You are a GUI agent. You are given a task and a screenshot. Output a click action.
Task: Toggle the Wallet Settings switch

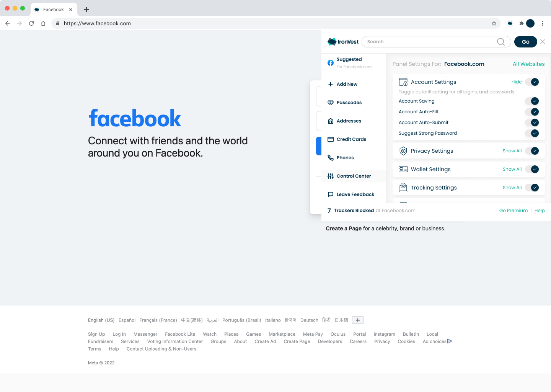(532, 169)
